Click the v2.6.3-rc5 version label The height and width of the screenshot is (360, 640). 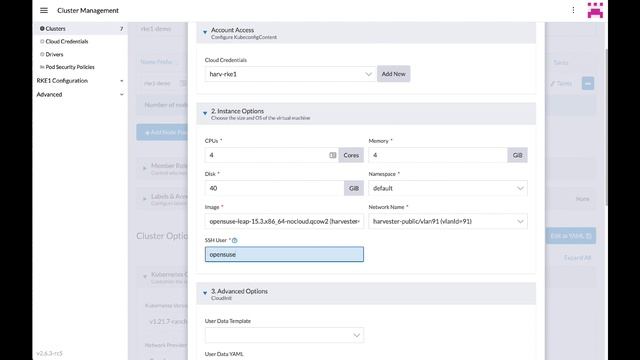(x=49, y=353)
